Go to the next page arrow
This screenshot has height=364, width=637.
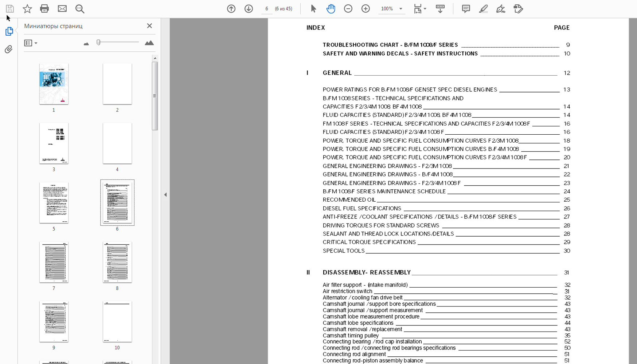(x=249, y=9)
